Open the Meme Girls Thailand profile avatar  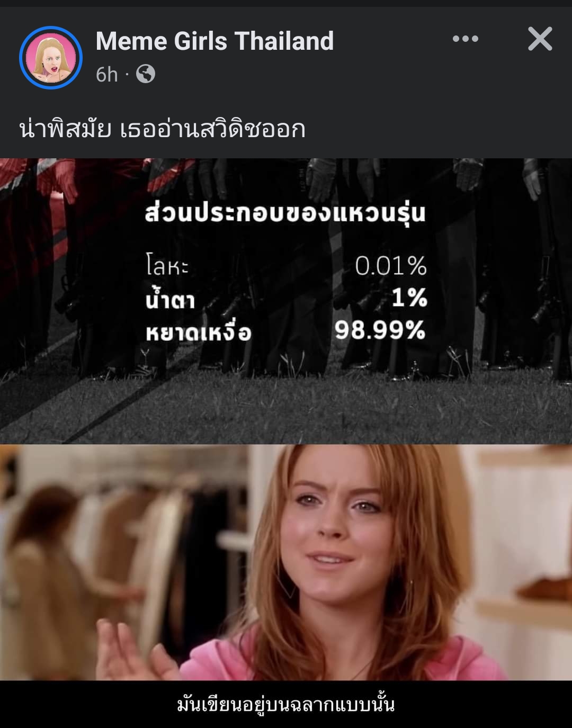click(51, 58)
